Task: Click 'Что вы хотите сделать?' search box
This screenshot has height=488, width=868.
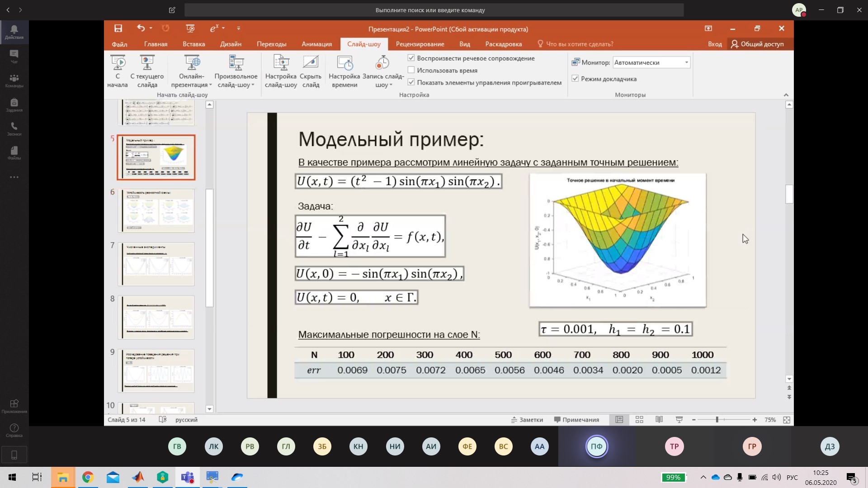Action: point(575,44)
